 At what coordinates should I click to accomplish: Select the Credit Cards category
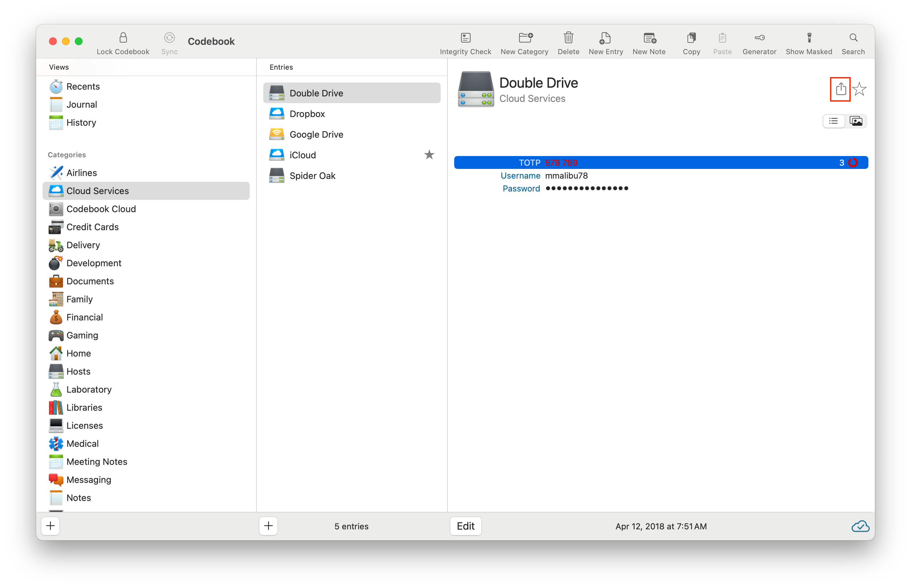[93, 227]
